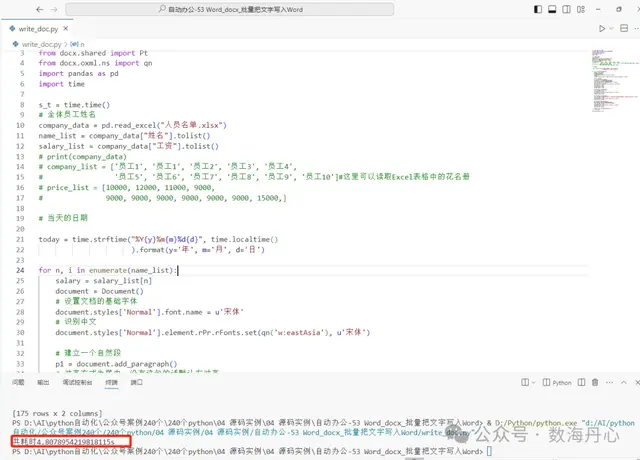Screen dimensions: 640x460
Task: Click the 'p1 = document.add_paragraph()' line
Action: [116, 364]
